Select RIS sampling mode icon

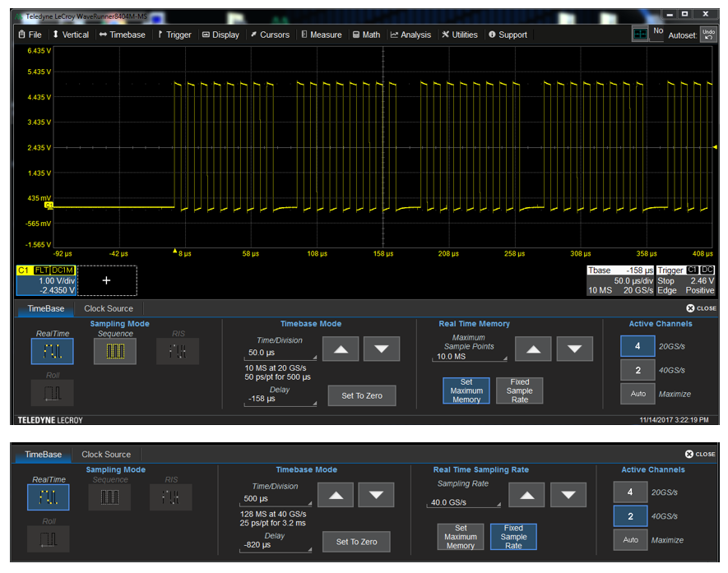[176, 349]
